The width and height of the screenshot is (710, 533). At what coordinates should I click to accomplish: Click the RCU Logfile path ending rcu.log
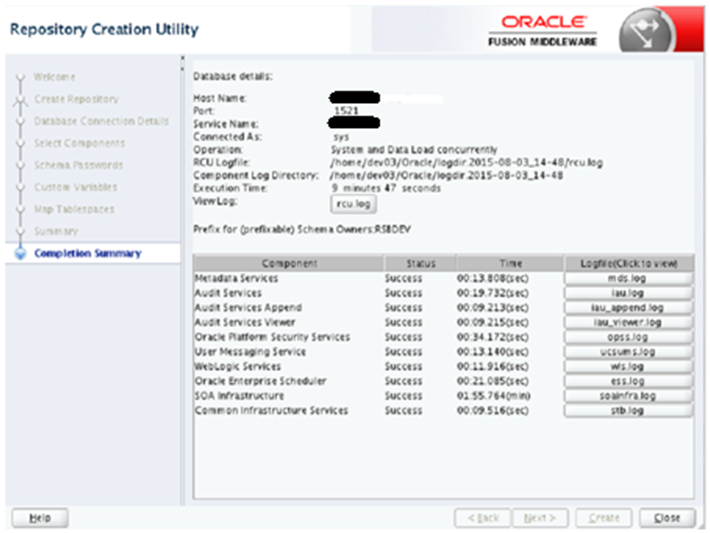coord(466,163)
